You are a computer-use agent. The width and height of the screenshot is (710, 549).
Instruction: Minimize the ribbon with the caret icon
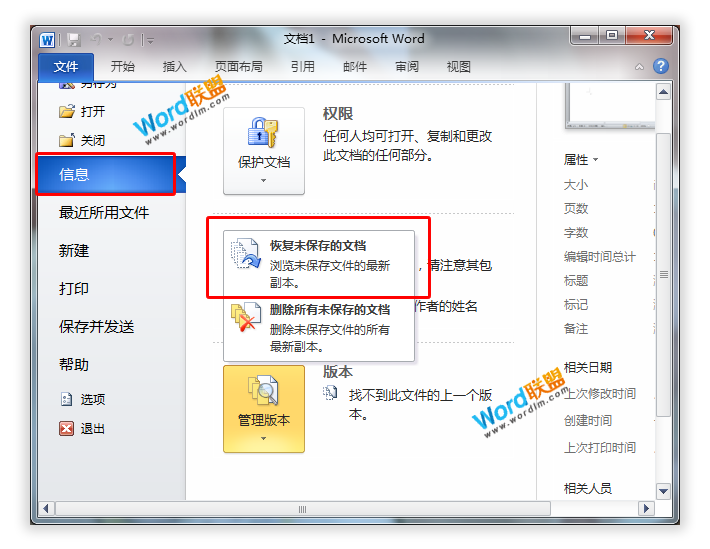click(639, 67)
